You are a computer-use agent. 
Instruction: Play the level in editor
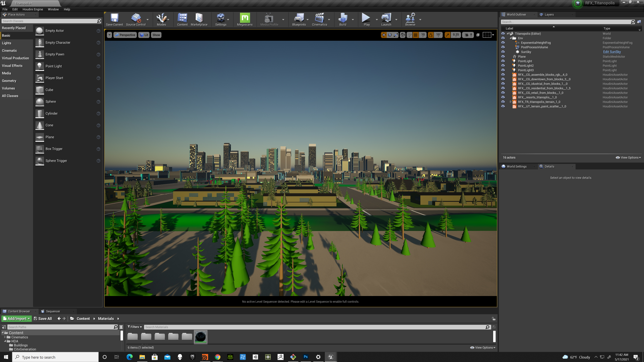pos(366,19)
